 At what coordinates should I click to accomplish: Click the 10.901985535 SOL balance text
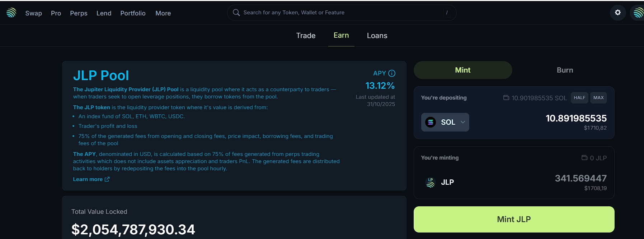[x=539, y=98]
